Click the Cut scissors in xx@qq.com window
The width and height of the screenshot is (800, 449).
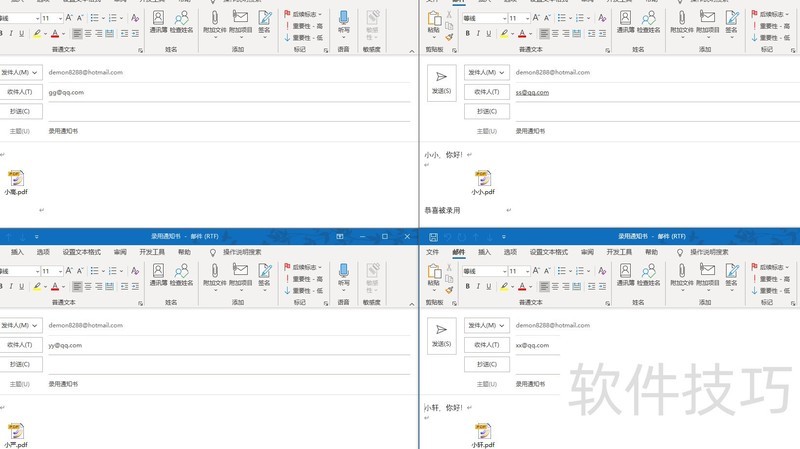(x=449, y=267)
